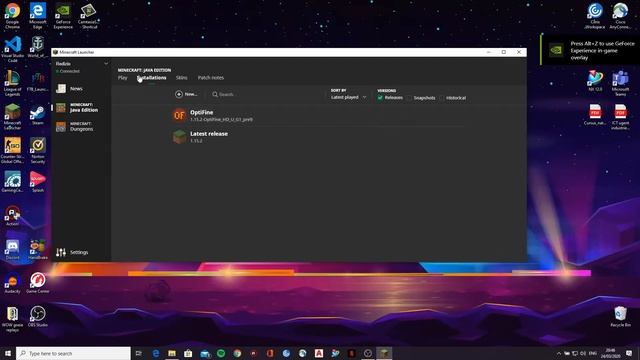Screen dimensions: 640x360
Task: Open Discord desktop shortcut
Action: 12,249
